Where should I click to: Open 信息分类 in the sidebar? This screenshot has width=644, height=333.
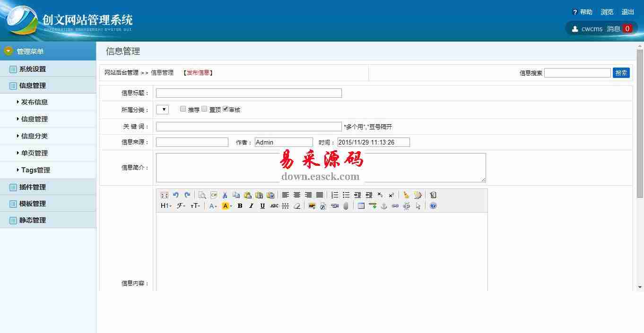[x=34, y=136]
